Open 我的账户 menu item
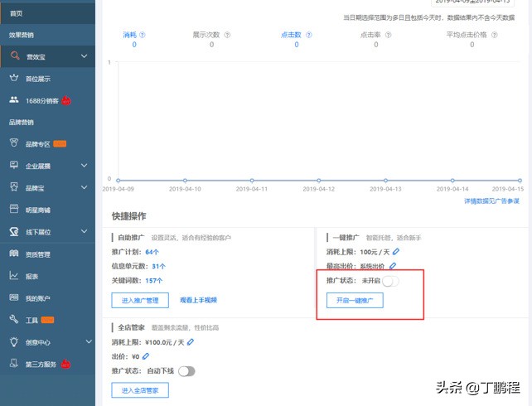 pyautogui.click(x=47, y=298)
